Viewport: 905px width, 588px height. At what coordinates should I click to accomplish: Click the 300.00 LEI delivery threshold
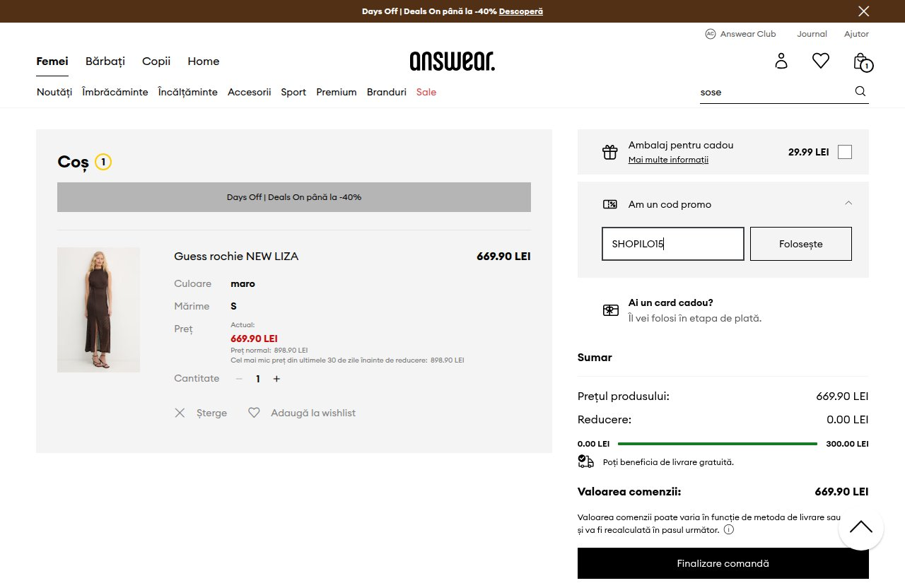click(x=848, y=444)
